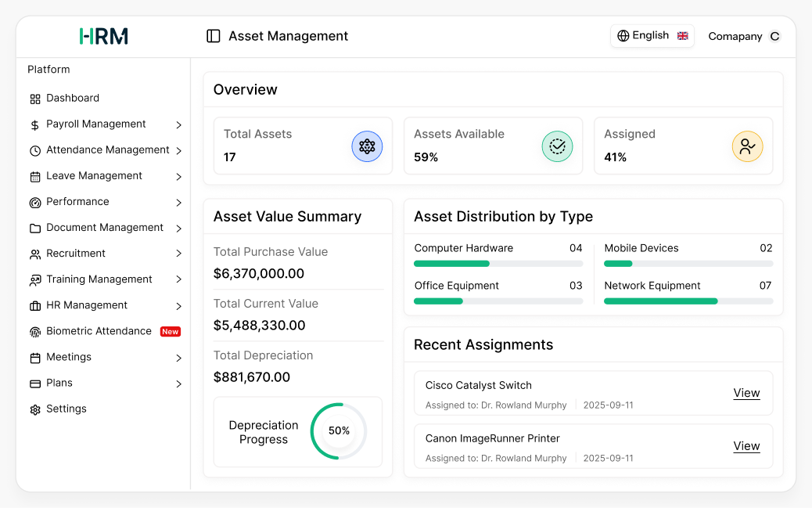The height and width of the screenshot is (508, 812).
Task: Click the Total Assets card value 17
Action: (x=230, y=157)
